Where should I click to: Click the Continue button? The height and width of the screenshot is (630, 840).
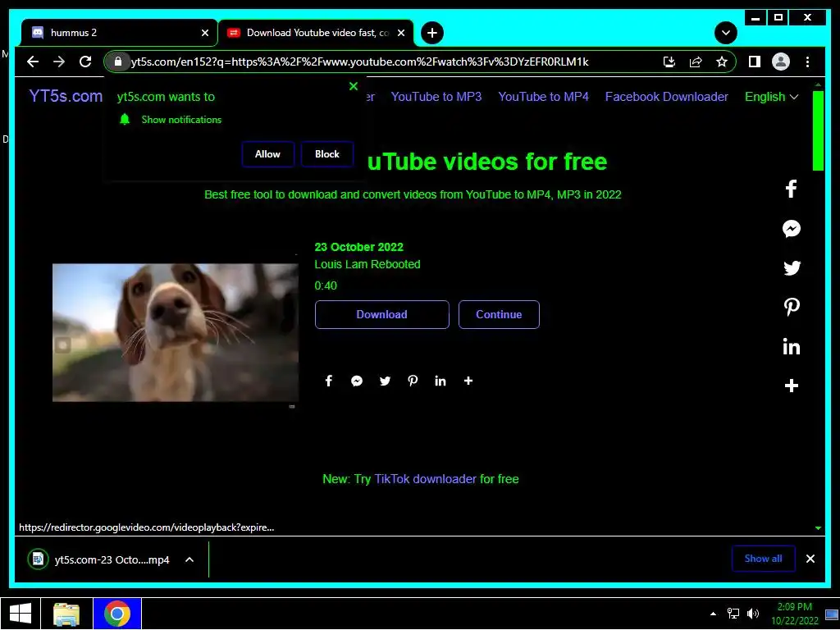(x=499, y=314)
